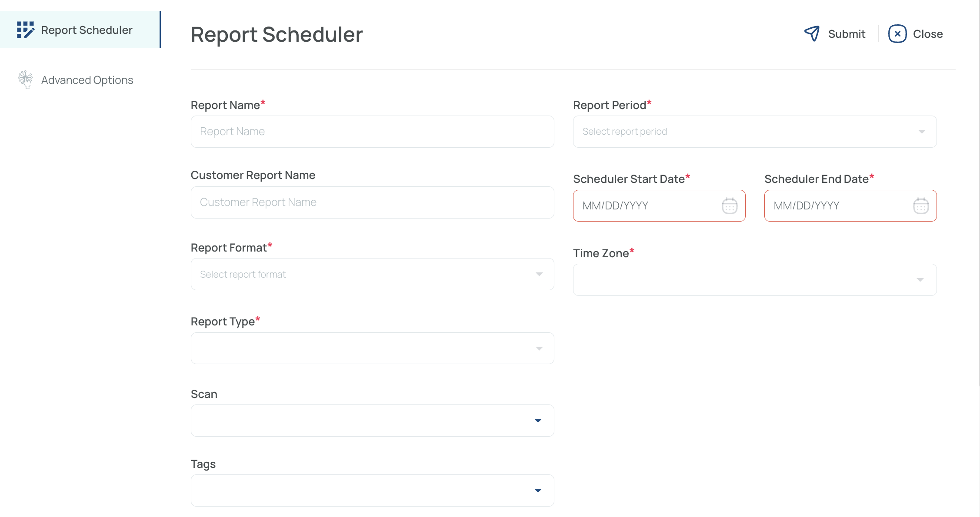Expand the Report Type dropdown
The width and height of the screenshot is (980, 517).
tap(372, 348)
